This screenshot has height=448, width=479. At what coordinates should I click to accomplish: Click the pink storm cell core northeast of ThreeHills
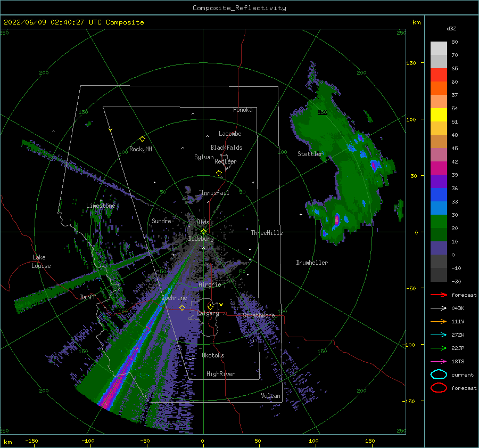click(x=337, y=219)
